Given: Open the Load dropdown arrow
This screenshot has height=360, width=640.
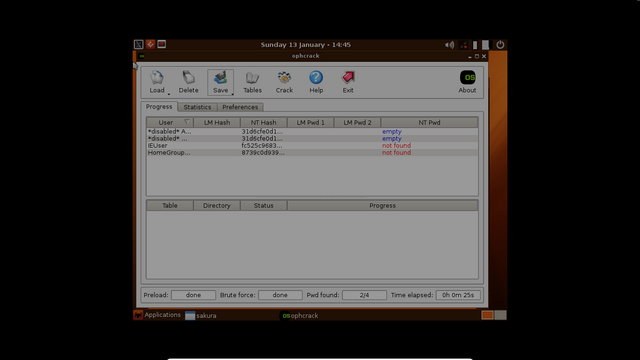Looking at the screenshot, I should point(169,94).
